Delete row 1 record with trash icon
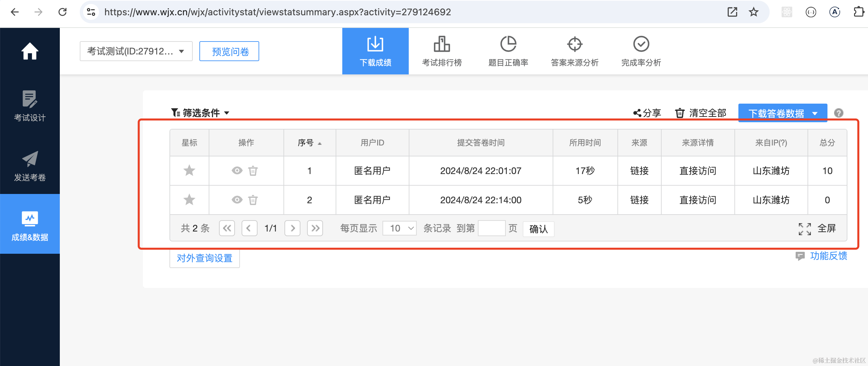Viewport: 868px width, 366px height. click(253, 171)
